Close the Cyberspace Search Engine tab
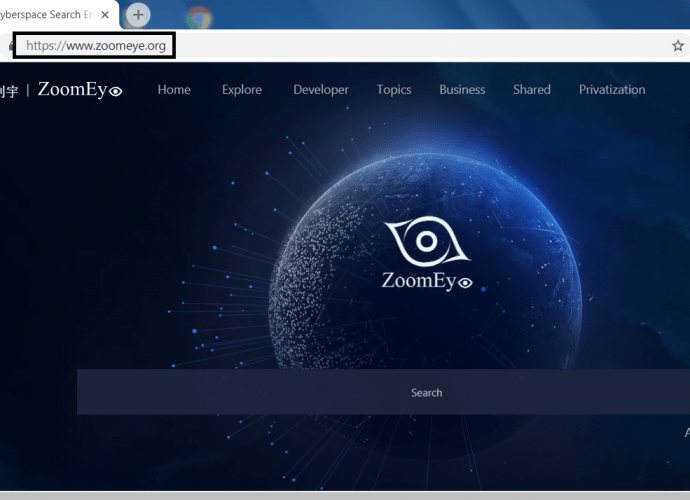This screenshot has width=690, height=500. [105, 15]
